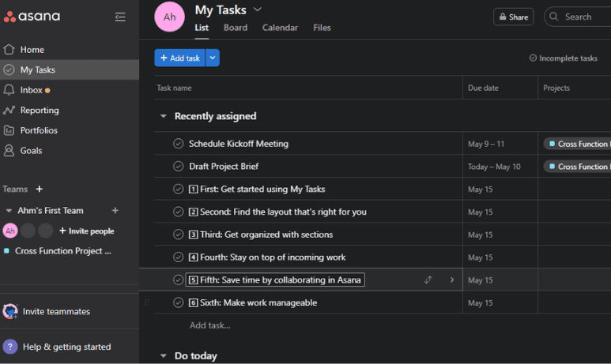Click the pink Ah member avatar in the team row
611x364 pixels.
[x=10, y=231]
